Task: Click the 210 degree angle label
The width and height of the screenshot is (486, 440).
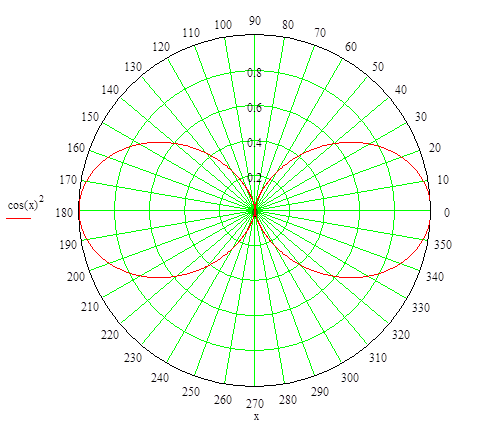Action: [90, 307]
